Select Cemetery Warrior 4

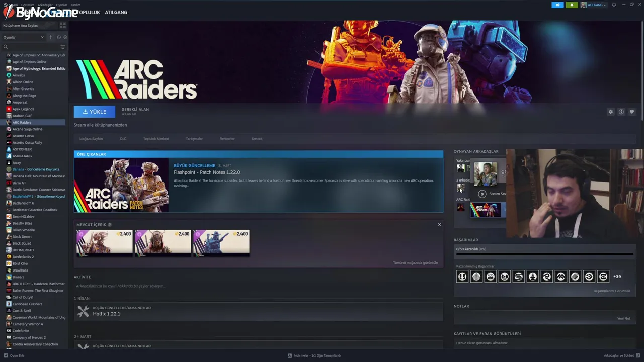pyautogui.click(x=28, y=324)
